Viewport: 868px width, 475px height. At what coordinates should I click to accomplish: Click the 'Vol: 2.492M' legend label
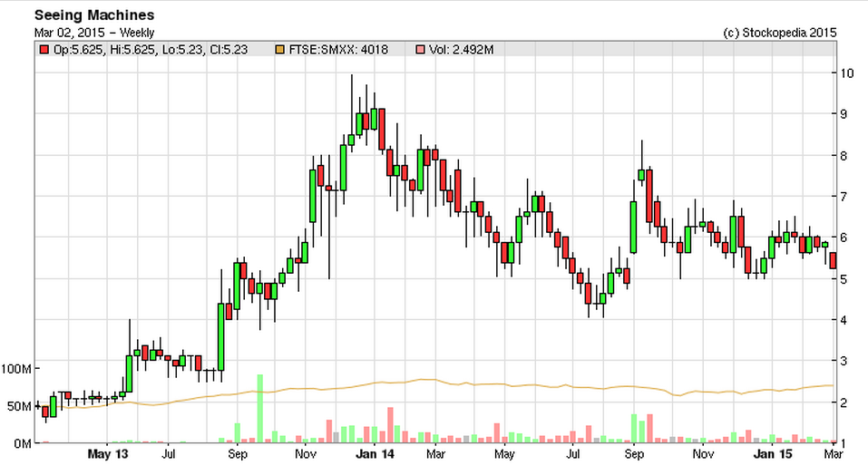point(461,50)
